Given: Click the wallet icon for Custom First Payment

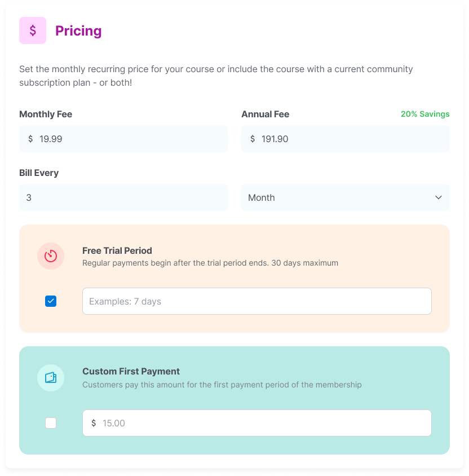Looking at the screenshot, I should [x=51, y=378].
